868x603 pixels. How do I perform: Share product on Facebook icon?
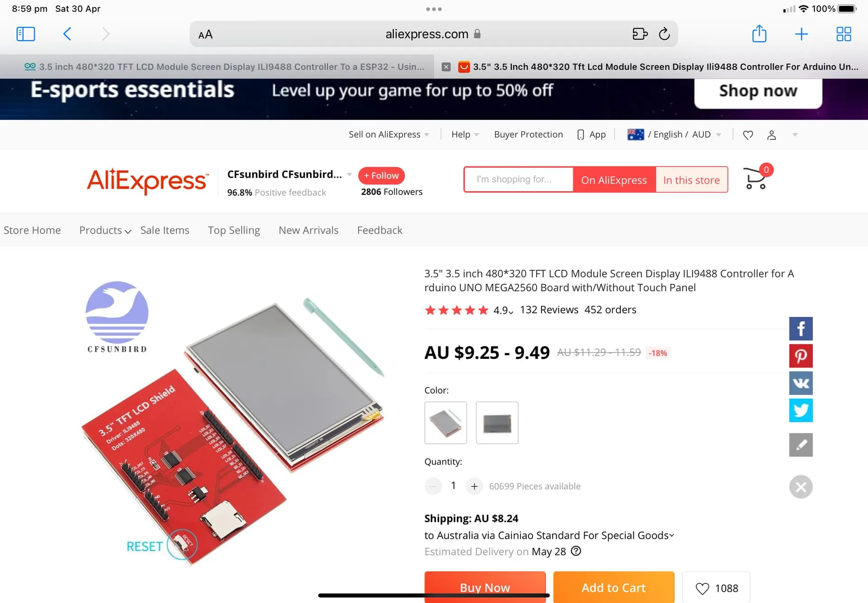(x=801, y=329)
